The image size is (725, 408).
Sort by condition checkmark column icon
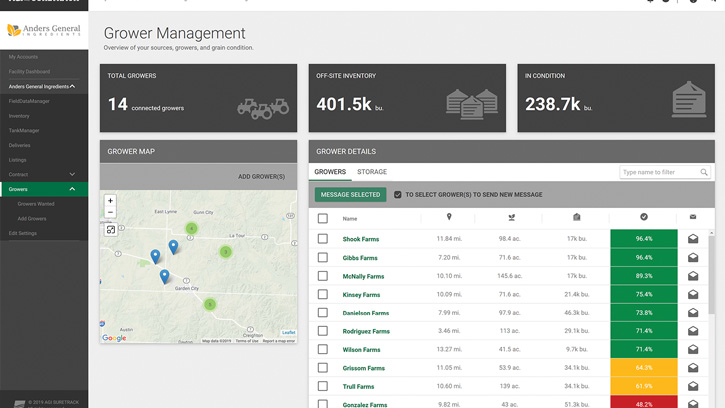[x=644, y=217]
